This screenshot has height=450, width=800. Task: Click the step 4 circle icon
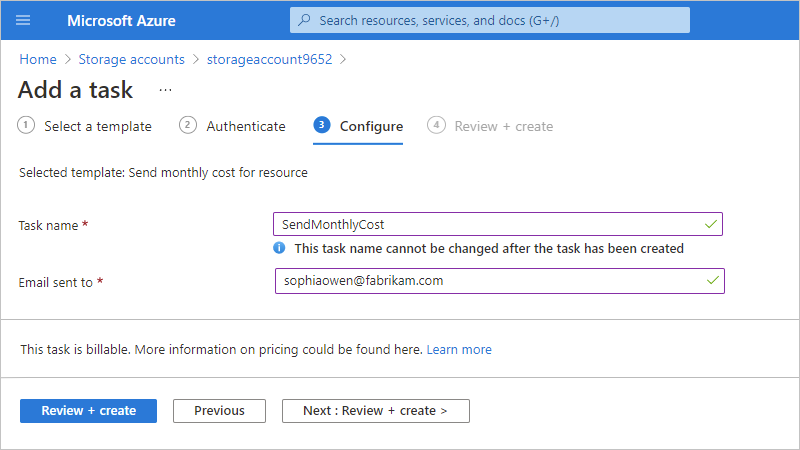(436, 125)
